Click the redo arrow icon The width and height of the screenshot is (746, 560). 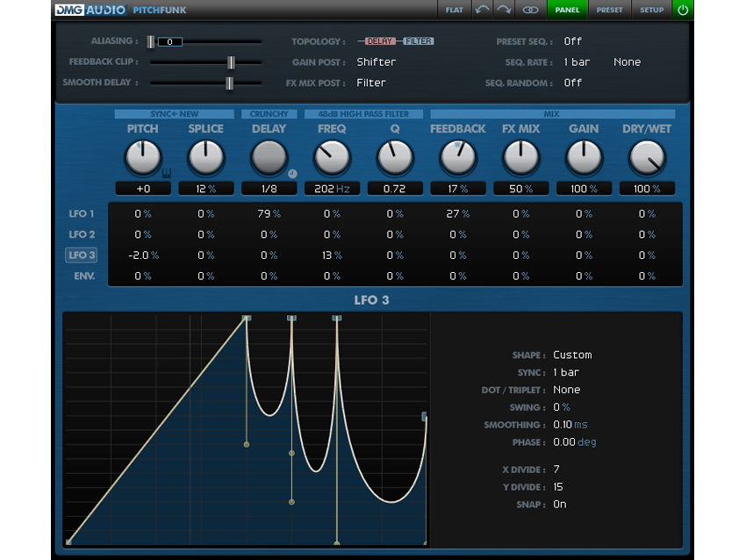(x=504, y=10)
